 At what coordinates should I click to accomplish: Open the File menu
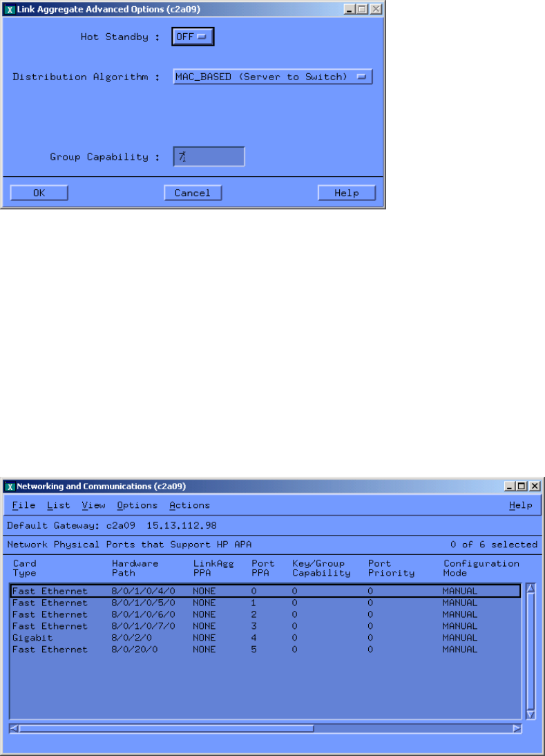23,505
